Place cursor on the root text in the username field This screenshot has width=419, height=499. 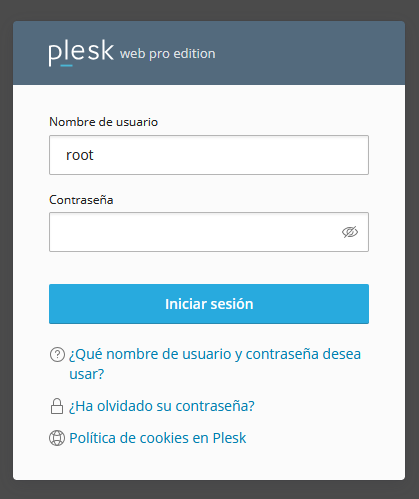click(80, 155)
